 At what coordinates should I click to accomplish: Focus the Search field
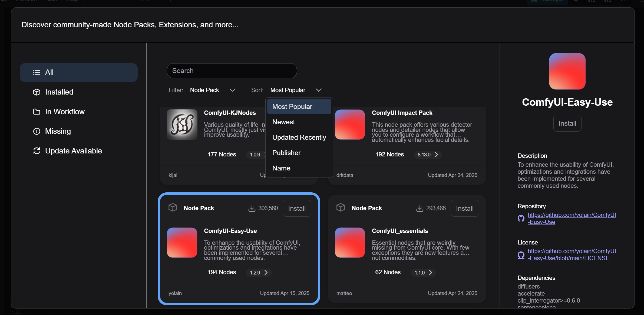pos(232,71)
